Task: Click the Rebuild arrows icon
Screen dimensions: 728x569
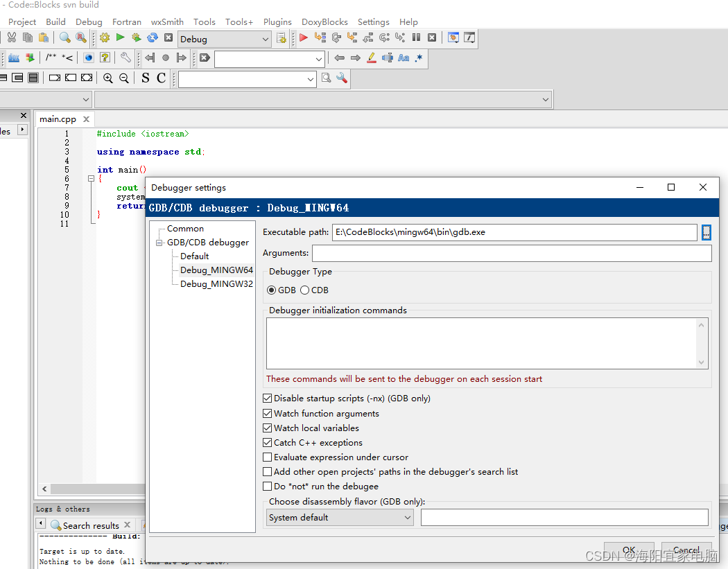Action: tap(153, 37)
